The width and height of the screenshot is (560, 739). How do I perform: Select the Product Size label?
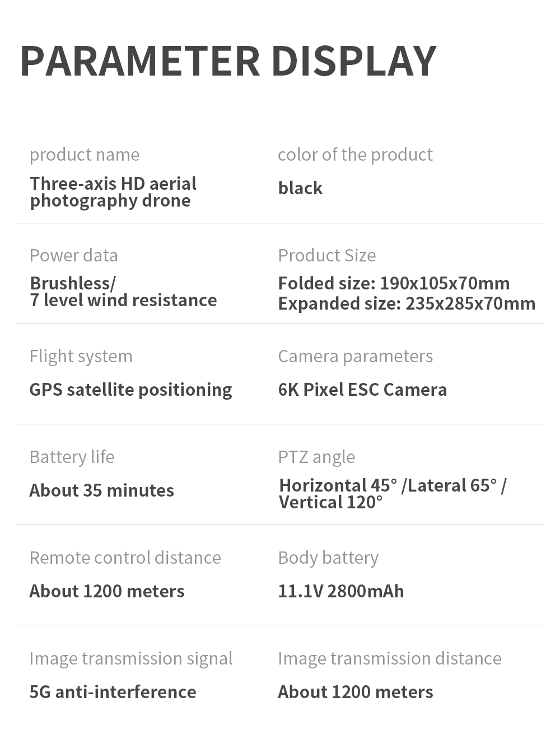(327, 255)
